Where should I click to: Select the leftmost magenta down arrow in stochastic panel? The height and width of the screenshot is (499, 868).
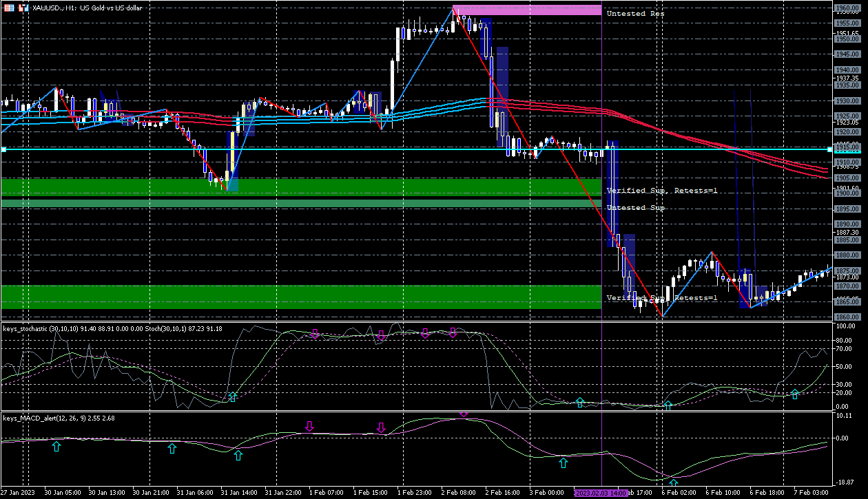315,334
